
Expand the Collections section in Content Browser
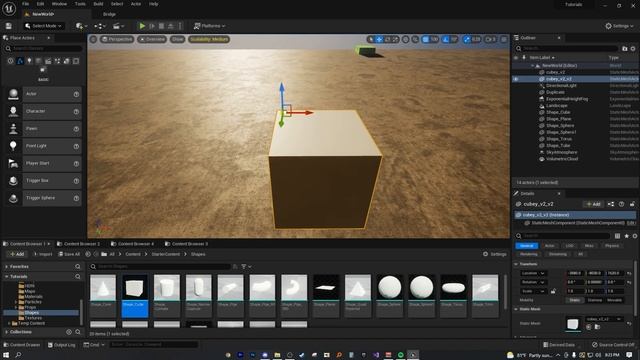7,332
